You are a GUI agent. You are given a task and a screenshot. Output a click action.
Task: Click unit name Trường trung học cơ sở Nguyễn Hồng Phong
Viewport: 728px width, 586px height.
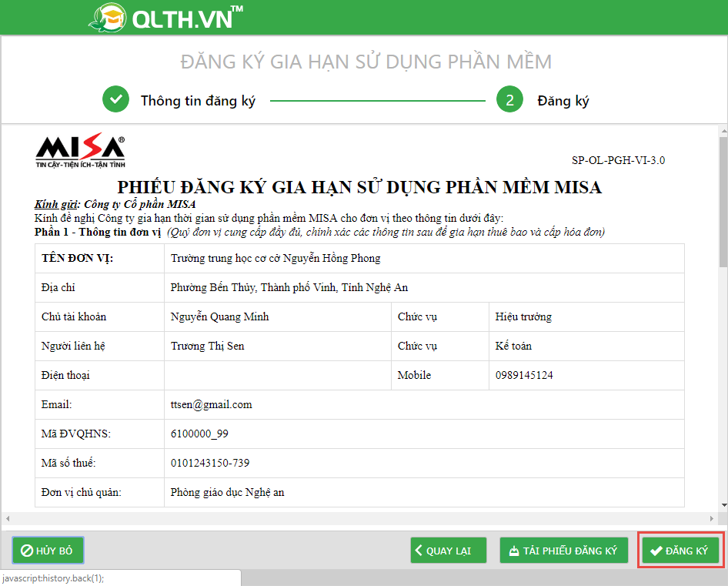point(276,259)
